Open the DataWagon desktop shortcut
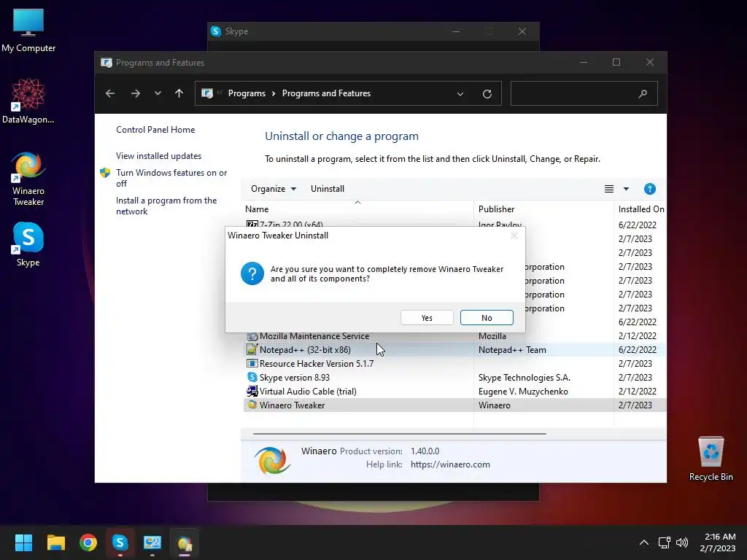This screenshot has height=560, width=747. 28,101
